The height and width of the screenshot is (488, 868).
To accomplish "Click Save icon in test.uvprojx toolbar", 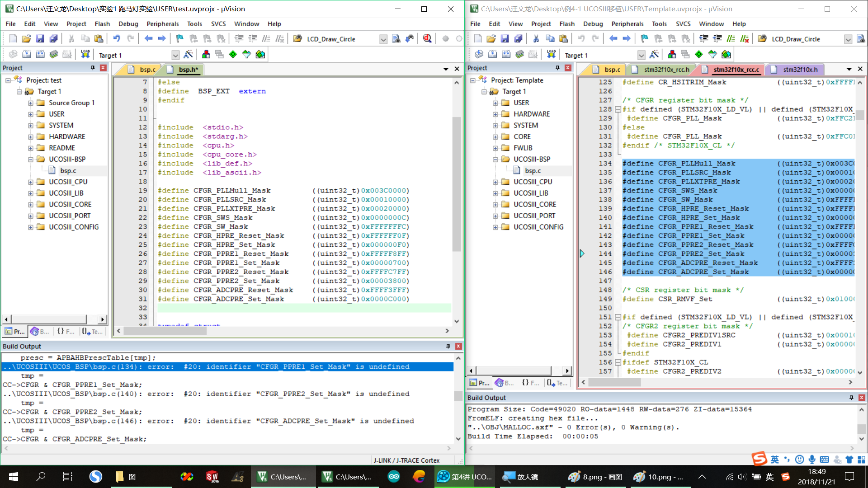I will click(40, 39).
